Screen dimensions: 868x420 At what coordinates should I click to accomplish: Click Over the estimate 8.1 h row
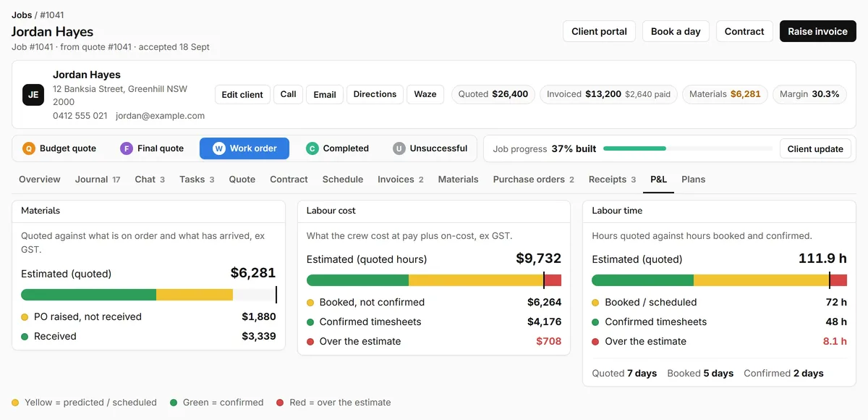tap(719, 341)
